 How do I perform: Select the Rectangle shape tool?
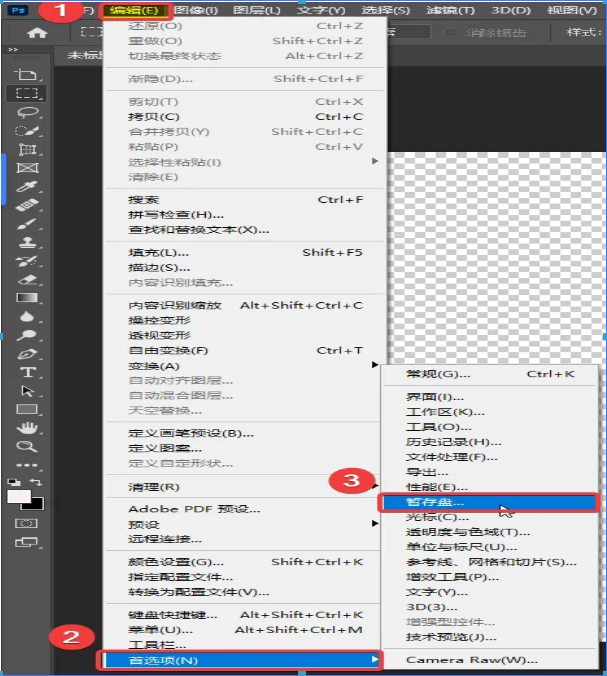[27, 409]
